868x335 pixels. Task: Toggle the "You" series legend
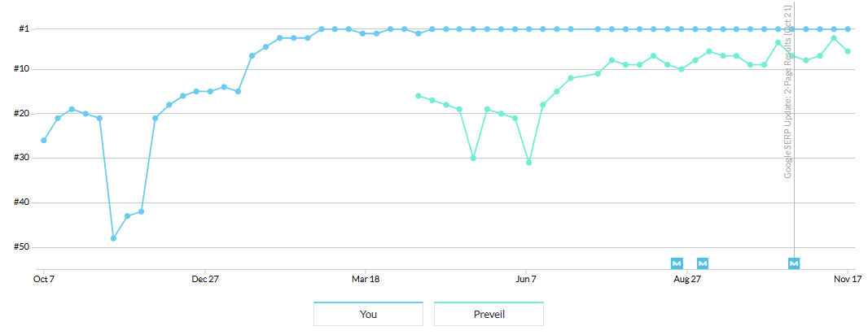tap(368, 314)
